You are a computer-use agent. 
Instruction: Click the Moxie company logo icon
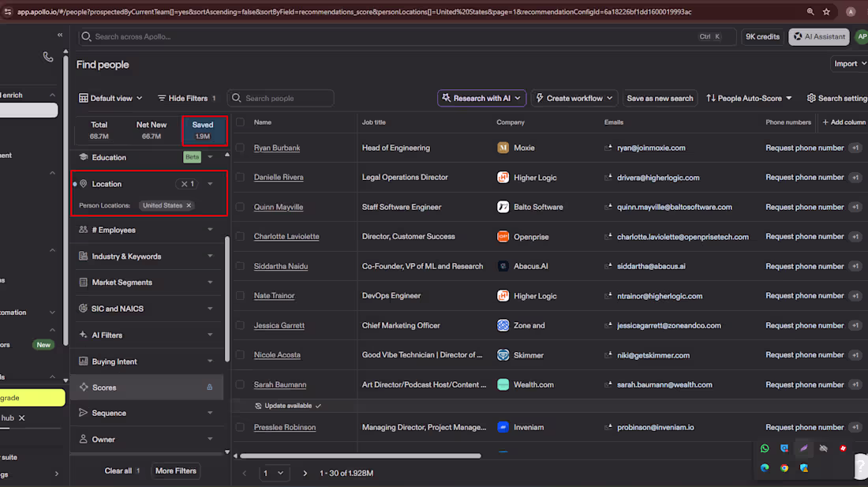click(503, 148)
